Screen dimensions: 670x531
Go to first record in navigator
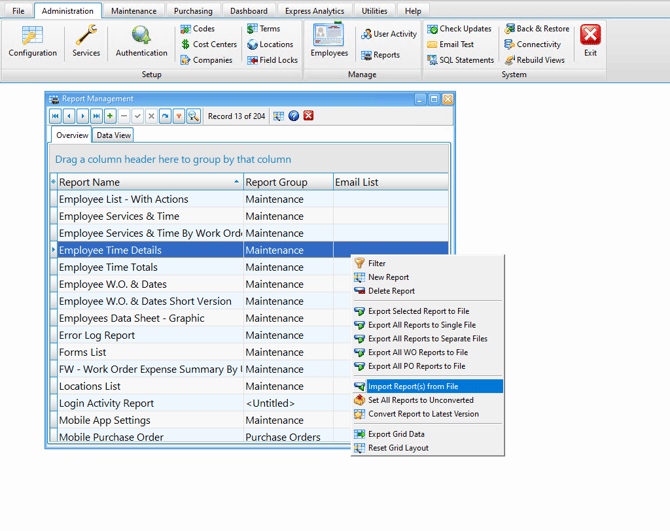pos(56,116)
